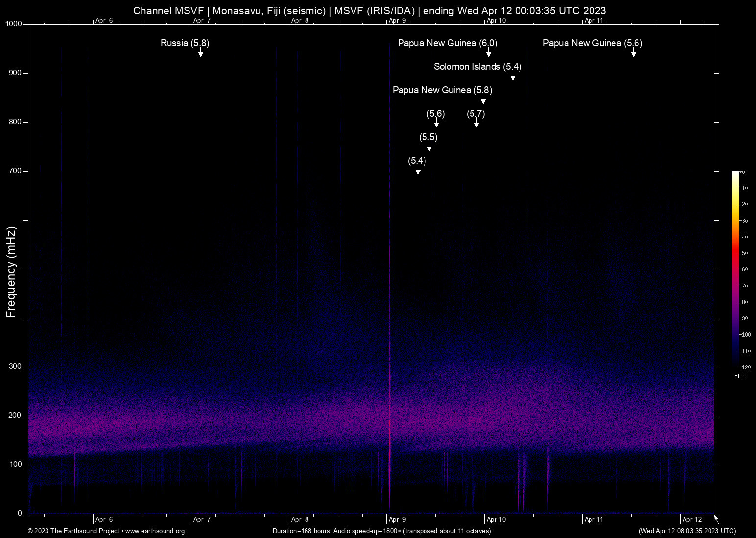Expand the Apr 9 date tick on top axis
This screenshot has width=756, height=538.
pyautogui.click(x=396, y=20)
